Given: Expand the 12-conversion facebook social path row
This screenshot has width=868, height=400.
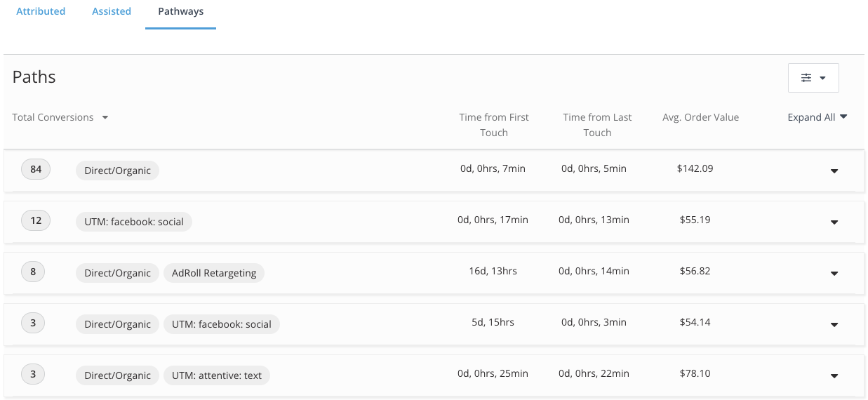Looking at the screenshot, I should [834, 222].
